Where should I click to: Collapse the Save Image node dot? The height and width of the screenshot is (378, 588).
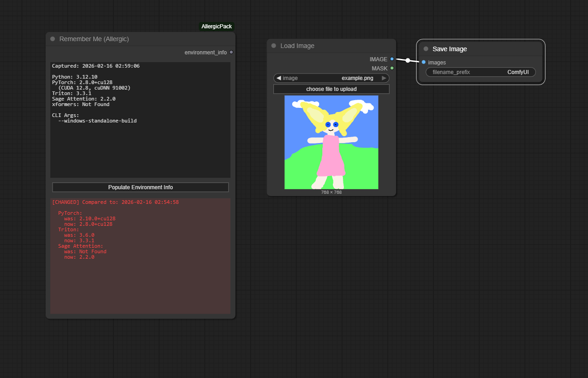coord(426,49)
